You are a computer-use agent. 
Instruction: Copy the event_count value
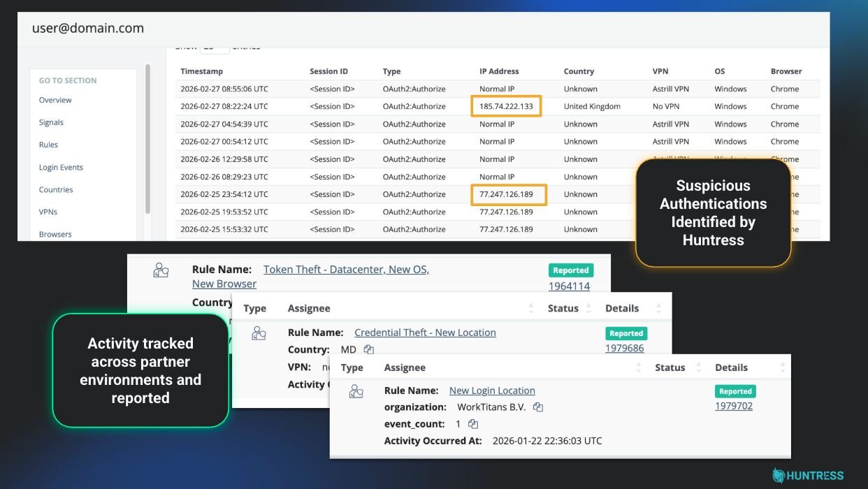[x=473, y=424]
